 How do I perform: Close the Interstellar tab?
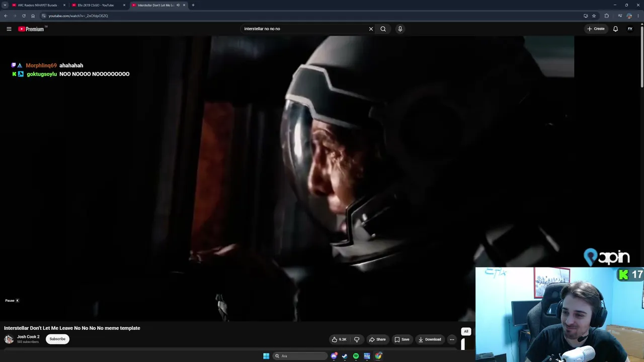tap(184, 5)
